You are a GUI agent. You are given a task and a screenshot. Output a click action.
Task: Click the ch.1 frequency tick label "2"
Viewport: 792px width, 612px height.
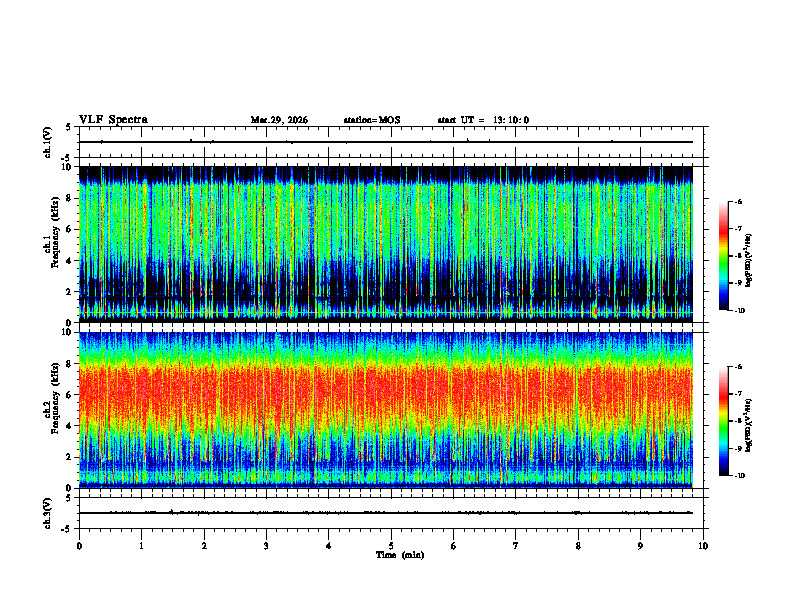pos(69,292)
